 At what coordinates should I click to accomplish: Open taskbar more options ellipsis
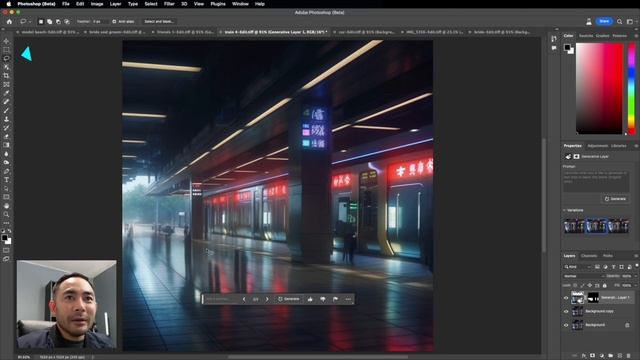pyautogui.click(x=348, y=299)
